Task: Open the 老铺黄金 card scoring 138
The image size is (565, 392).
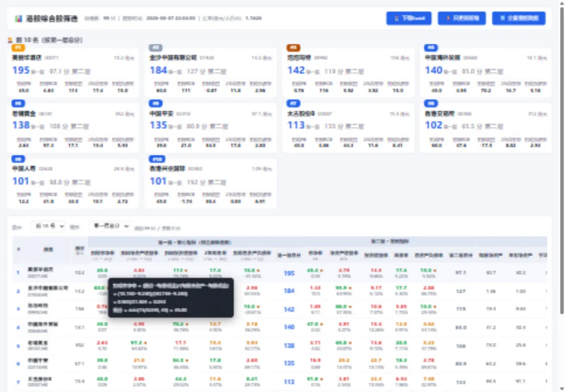Action: pos(73,128)
